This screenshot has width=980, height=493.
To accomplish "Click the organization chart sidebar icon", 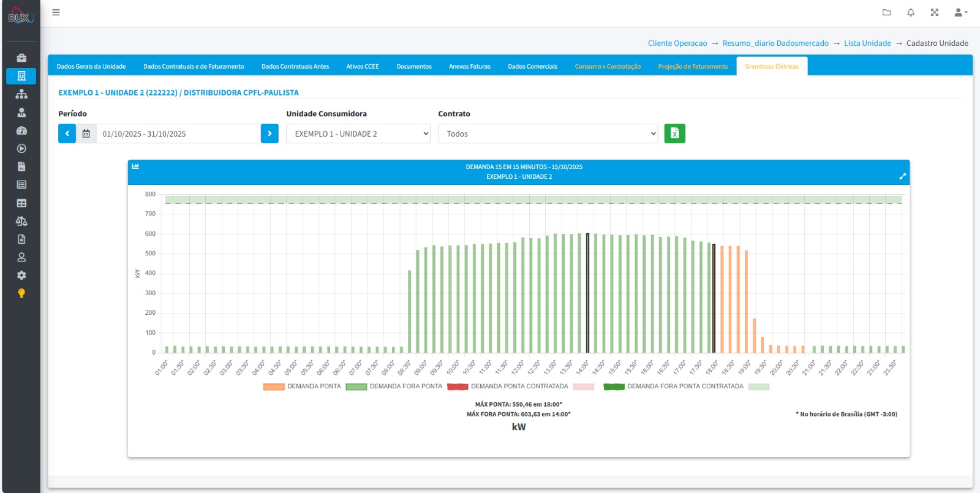I will [x=21, y=94].
